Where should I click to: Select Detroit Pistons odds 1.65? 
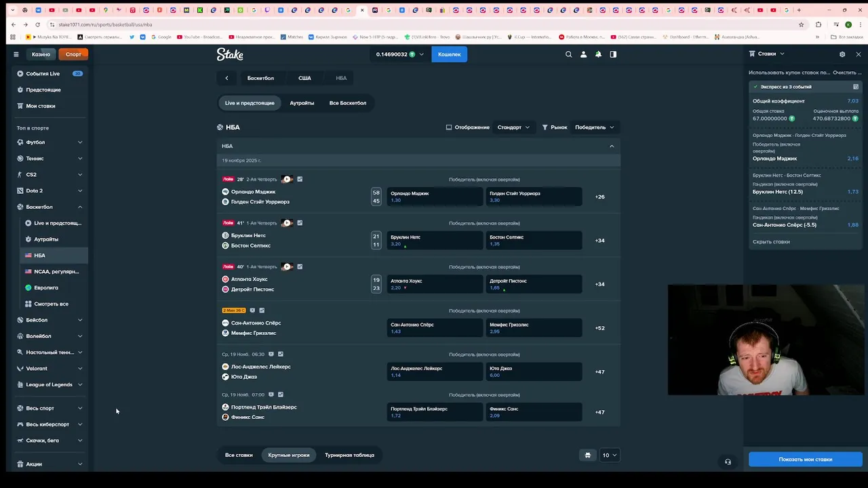point(534,284)
